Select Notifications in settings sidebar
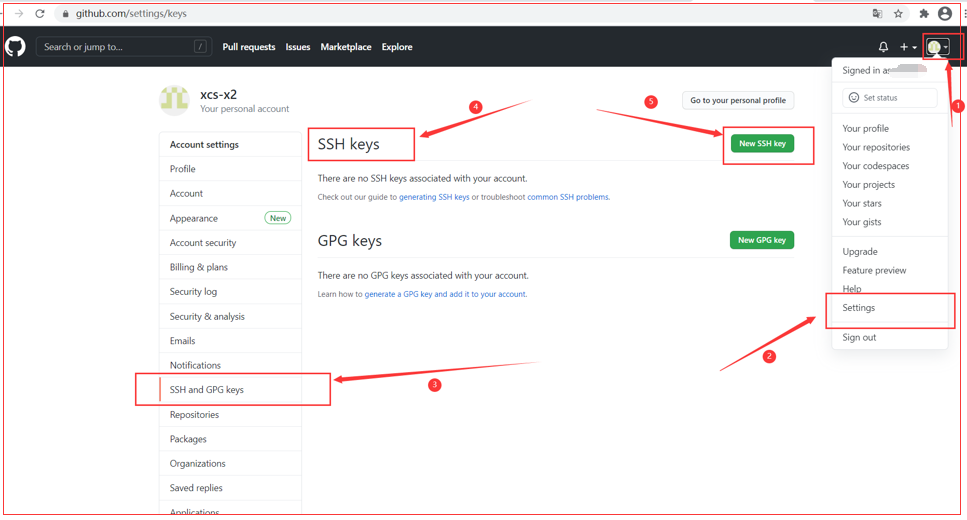Image resolution: width=967 pixels, height=520 pixels. [230, 365]
